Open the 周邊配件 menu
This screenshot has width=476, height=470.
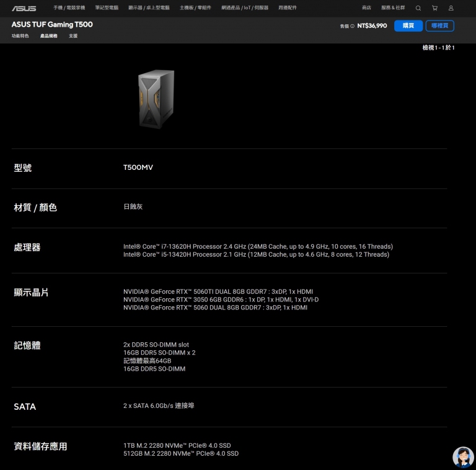pos(288,8)
